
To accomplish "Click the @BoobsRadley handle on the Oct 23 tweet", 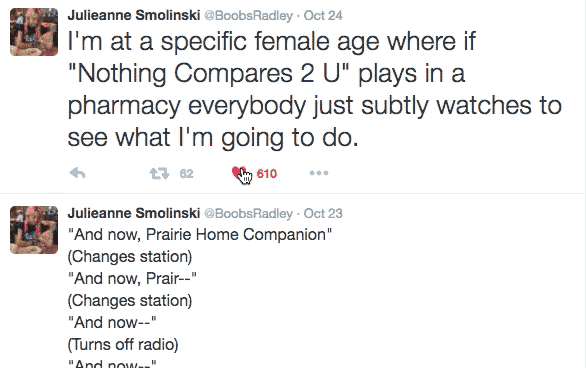I will [248, 213].
